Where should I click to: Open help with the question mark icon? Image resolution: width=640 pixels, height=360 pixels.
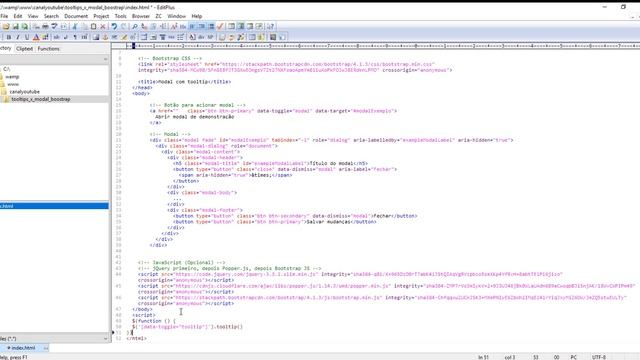pyautogui.click(x=271, y=27)
